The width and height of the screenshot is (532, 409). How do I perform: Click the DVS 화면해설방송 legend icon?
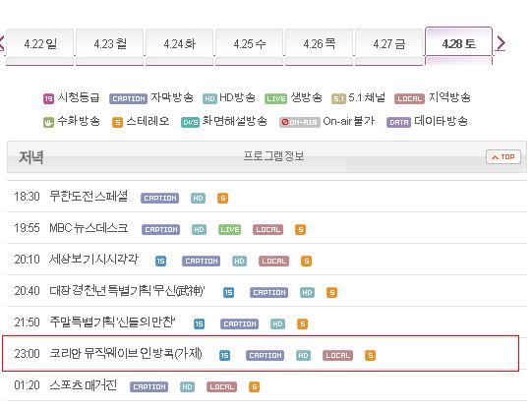(190, 123)
